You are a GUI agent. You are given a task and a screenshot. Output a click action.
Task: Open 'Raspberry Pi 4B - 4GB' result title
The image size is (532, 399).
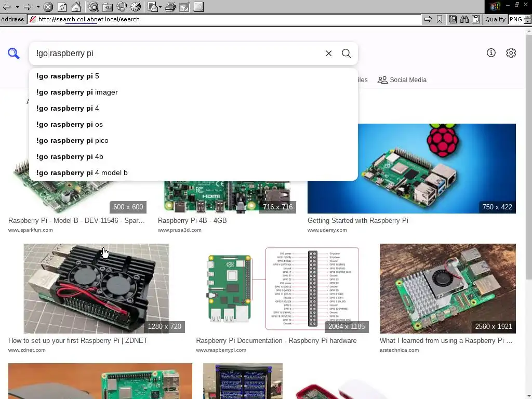point(192,220)
